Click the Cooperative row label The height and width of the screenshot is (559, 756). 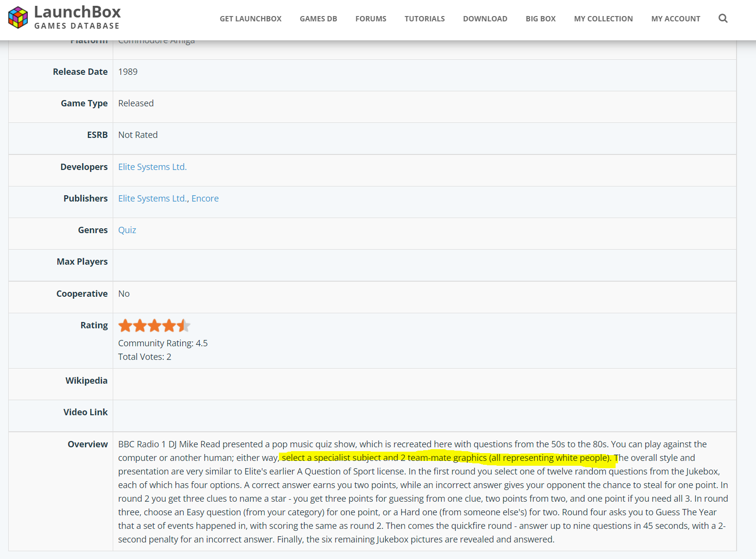(x=82, y=293)
